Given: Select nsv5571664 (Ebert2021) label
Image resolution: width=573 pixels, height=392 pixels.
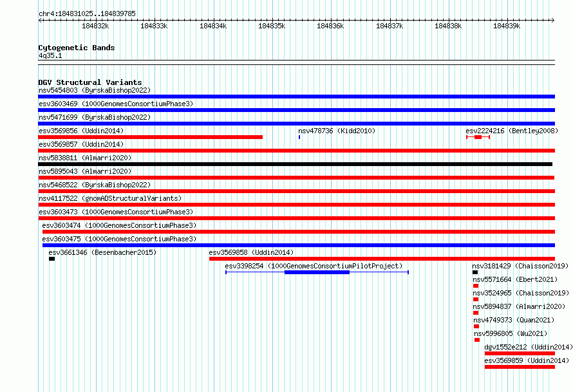Looking at the screenshot, I should pyautogui.click(x=515, y=279).
